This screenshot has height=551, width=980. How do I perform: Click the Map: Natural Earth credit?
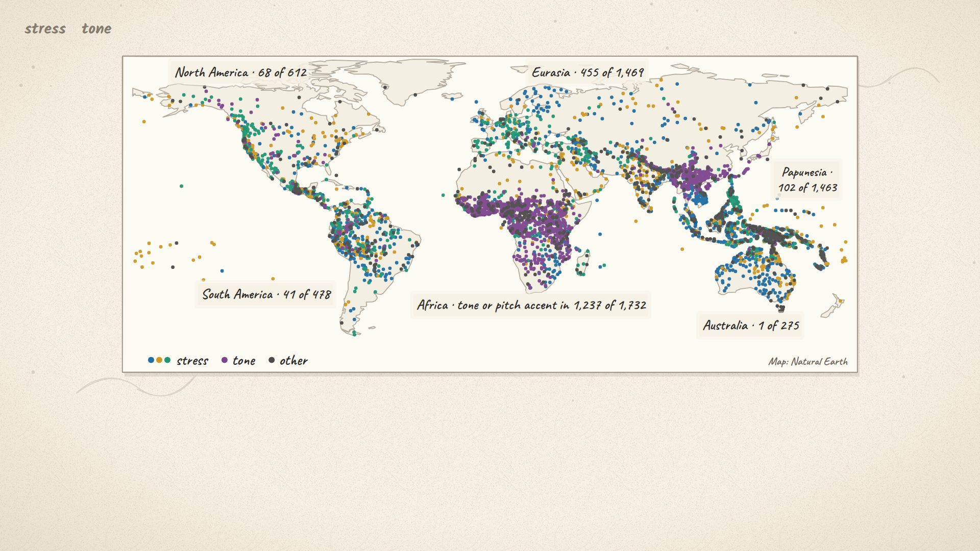click(x=808, y=361)
